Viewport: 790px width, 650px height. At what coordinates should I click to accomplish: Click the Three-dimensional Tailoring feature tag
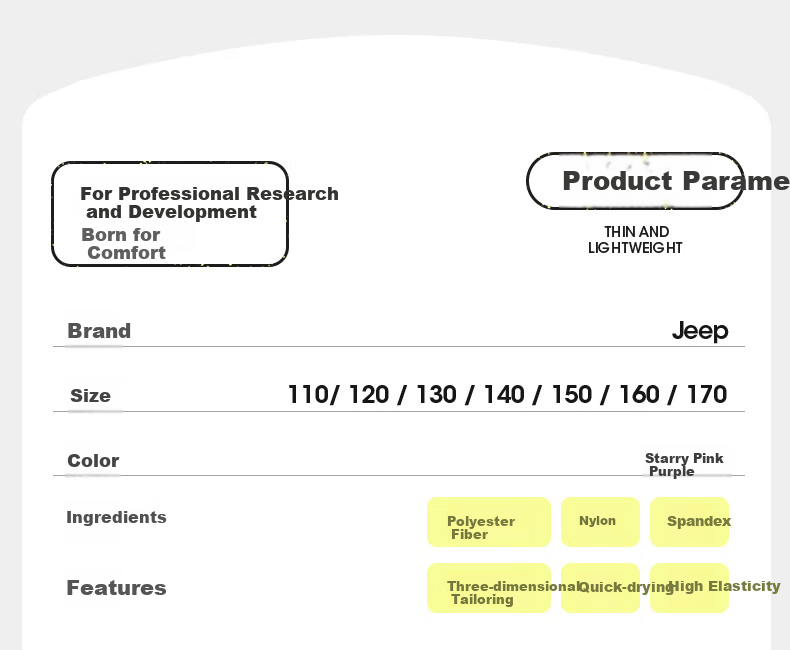489,588
